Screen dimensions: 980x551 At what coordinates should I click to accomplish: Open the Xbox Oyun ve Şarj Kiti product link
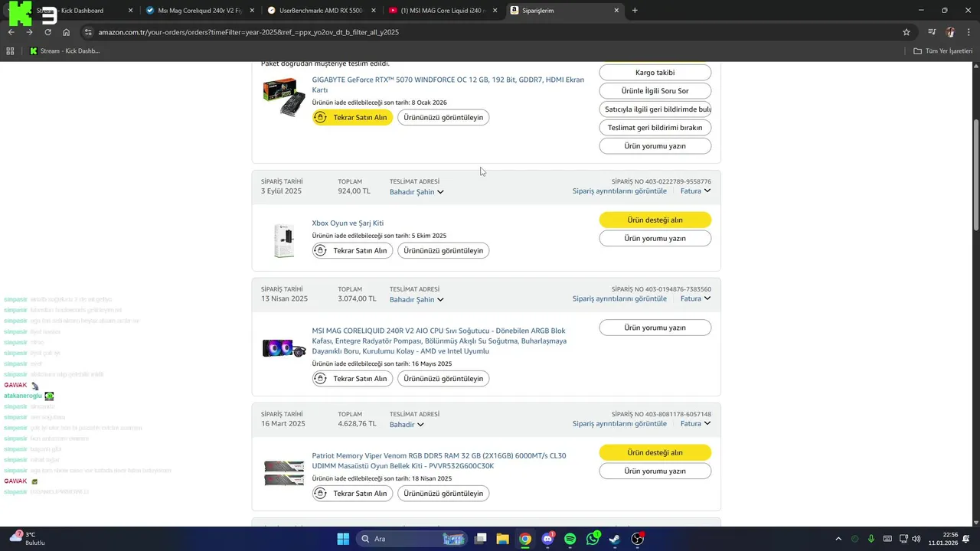tap(348, 223)
